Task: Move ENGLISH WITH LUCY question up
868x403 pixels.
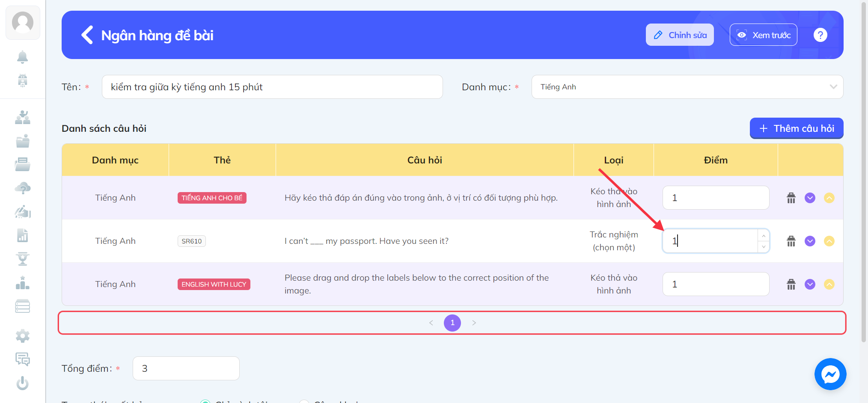Action: [x=829, y=284]
